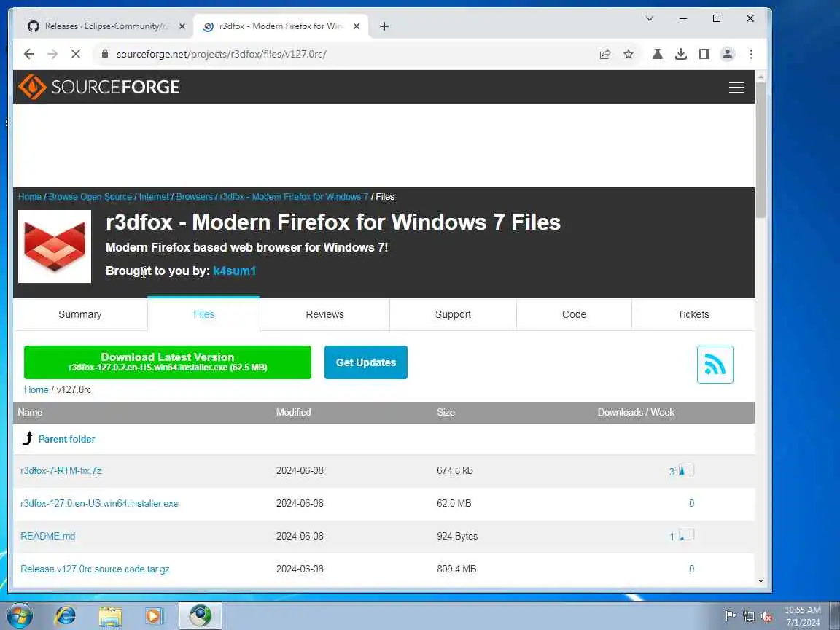
Task: Bookmark this page with the star
Action: 629,54
